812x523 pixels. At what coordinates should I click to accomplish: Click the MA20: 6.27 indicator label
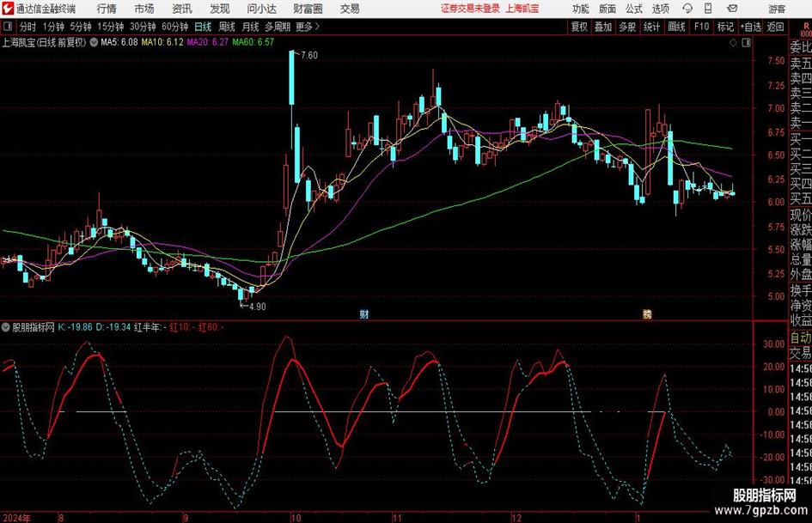pos(207,42)
